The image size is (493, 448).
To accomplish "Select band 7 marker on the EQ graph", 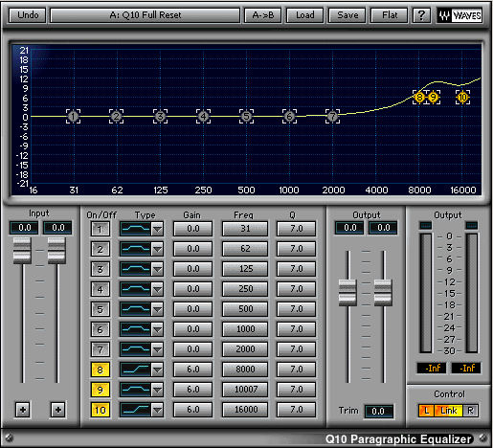I will 332,117.
